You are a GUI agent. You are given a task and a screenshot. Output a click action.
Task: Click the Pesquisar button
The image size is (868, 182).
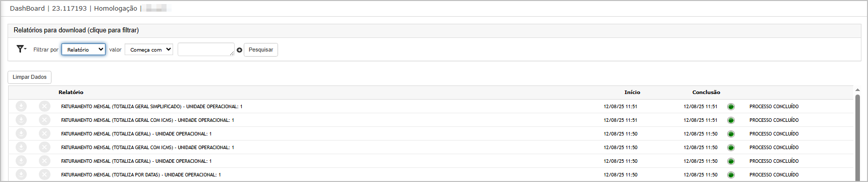point(261,50)
